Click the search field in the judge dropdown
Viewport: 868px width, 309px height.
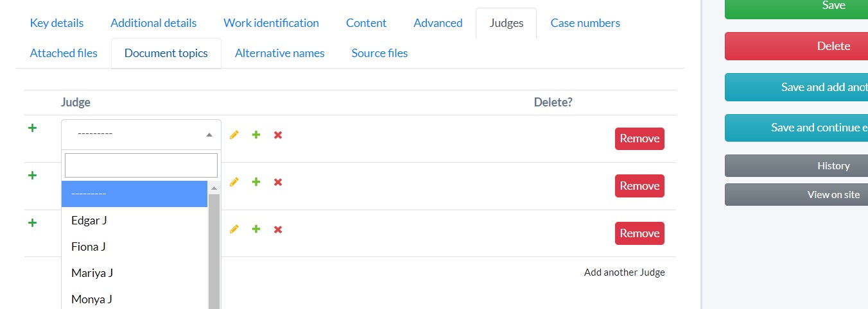[x=141, y=165]
